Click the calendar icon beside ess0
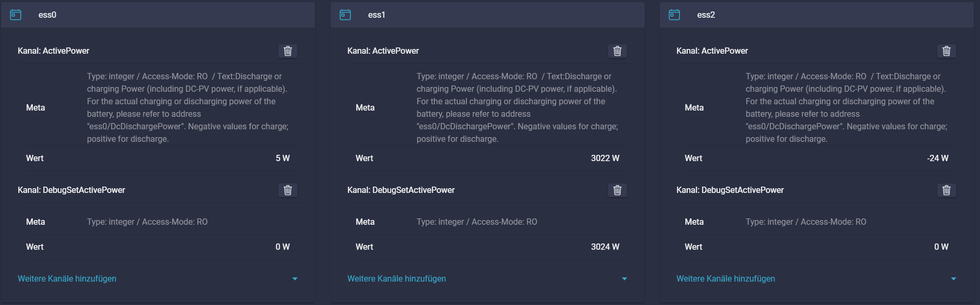980x305 pixels. (x=16, y=15)
